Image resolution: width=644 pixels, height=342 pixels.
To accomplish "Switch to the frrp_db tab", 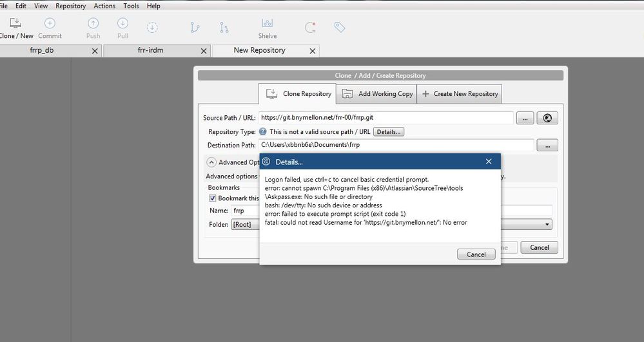I will (42, 50).
